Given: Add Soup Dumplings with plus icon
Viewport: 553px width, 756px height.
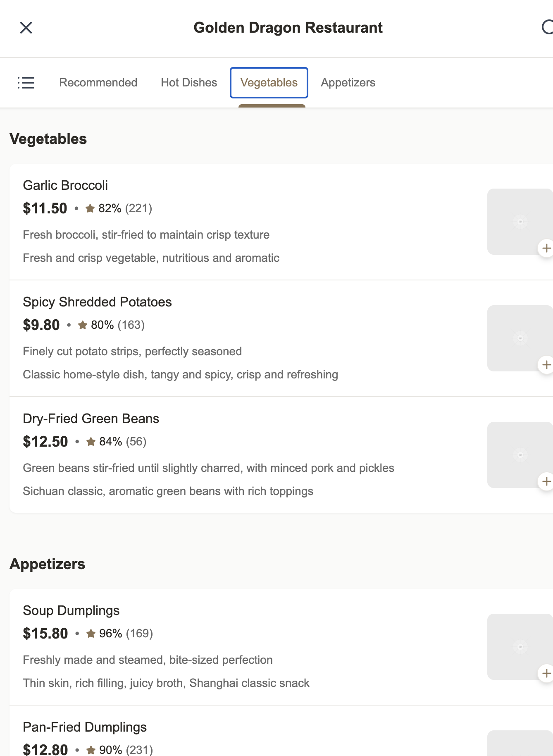Looking at the screenshot, I should pyautogui.click(x=546, y=673).
